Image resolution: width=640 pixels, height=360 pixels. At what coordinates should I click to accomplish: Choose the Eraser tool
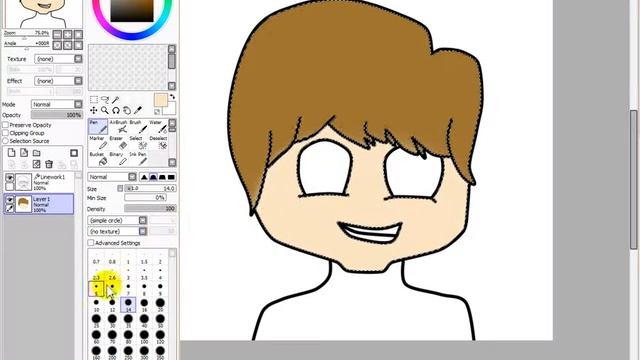pos(118,143)
